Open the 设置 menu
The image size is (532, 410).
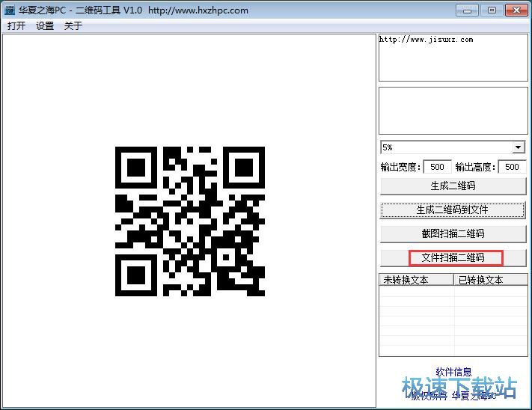[x=45, y=25]
